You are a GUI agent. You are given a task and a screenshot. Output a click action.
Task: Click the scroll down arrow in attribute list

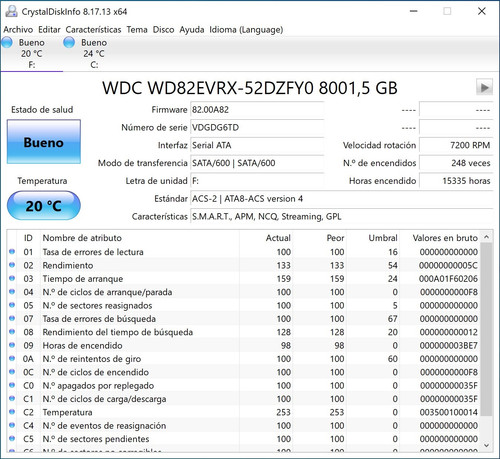click(486, 445)
